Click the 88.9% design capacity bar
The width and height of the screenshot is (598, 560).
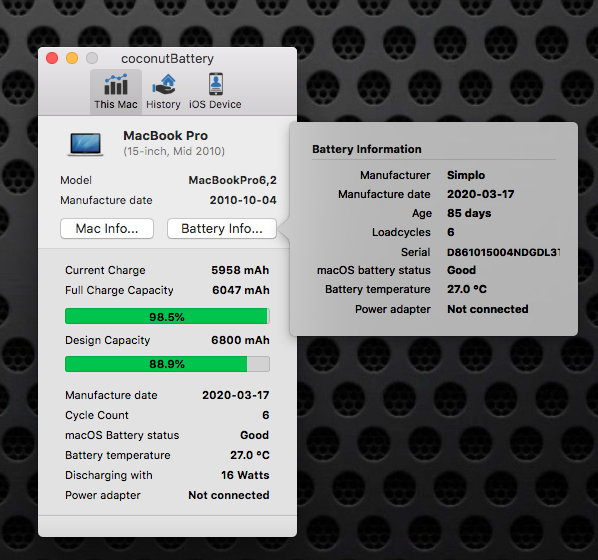point(167,364)
